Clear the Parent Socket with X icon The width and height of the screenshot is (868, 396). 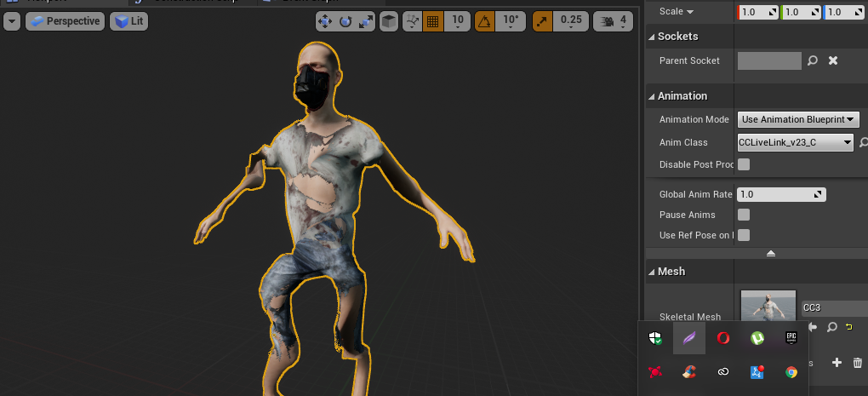(x=833, y=60)
